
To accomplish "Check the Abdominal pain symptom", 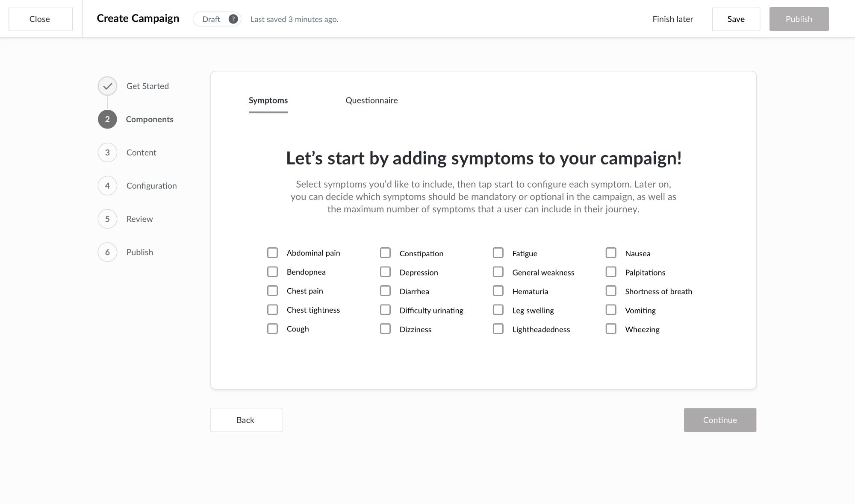I will (272, 252).
